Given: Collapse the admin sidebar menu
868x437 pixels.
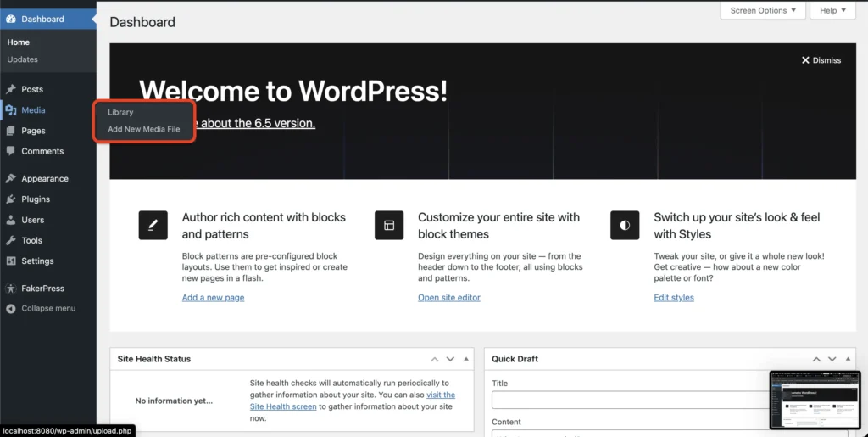Looking at the screenshot, I should 47,308.
